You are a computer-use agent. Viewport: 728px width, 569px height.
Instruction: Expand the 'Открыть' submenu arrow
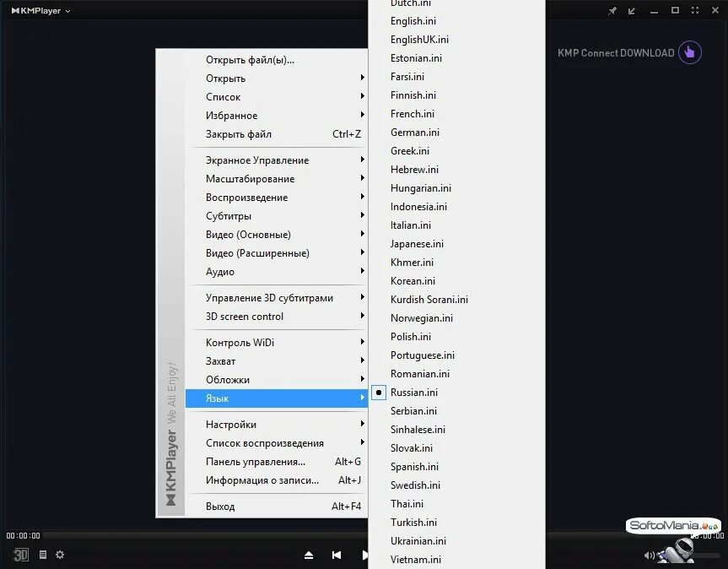click(x=363, y=78)
